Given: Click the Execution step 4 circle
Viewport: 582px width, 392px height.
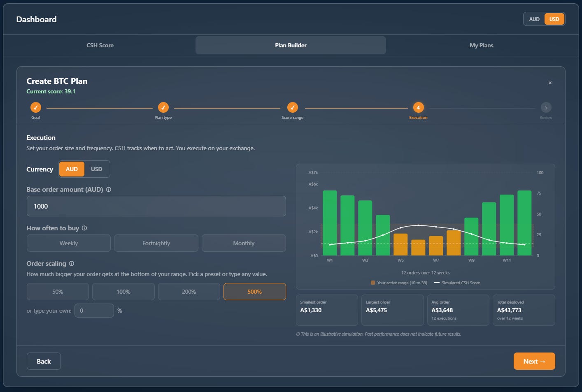Looking at the screenshot, I should pyautogui.click(x=418, y=108).
